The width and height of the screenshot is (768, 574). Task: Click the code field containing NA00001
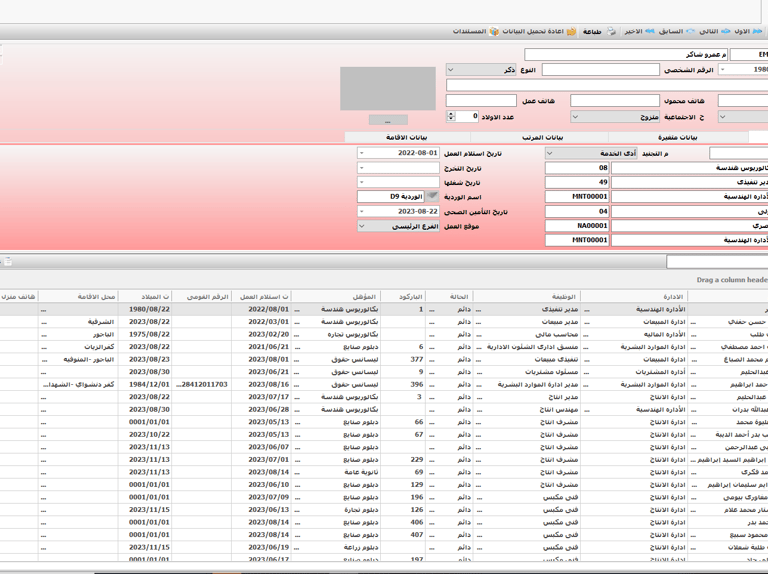click(x=577, y=226)
